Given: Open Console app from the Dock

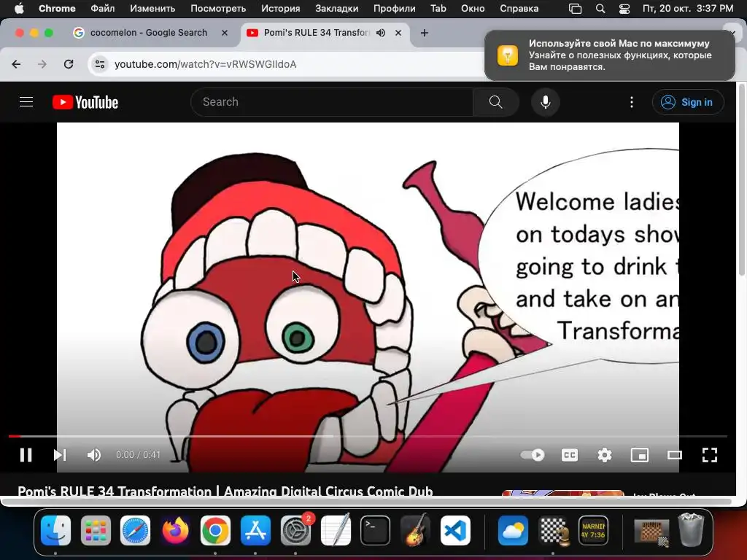Looking at the screenshot, I should point(593,530).
